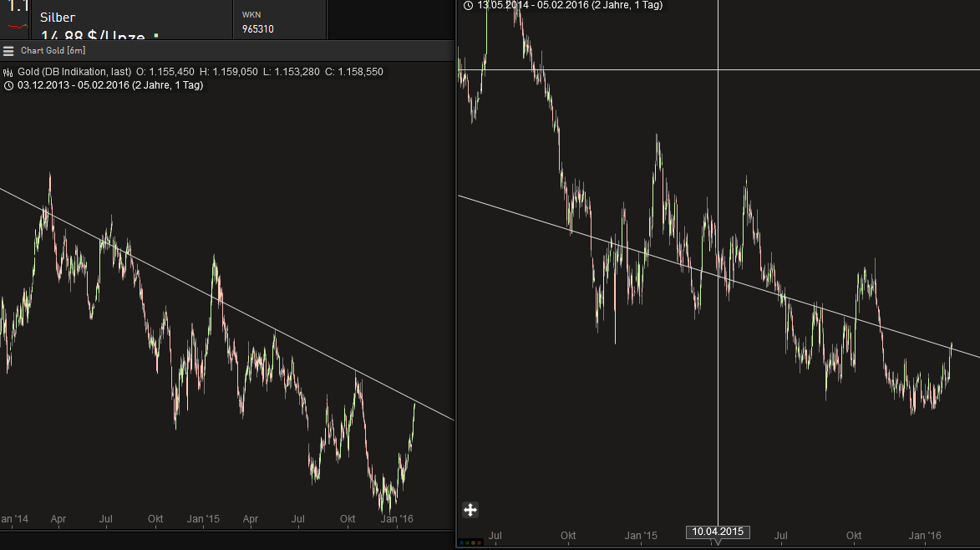Click the candlestick series icon beside Gold indication
Viewport: 980px width, 550px height.
7,72
